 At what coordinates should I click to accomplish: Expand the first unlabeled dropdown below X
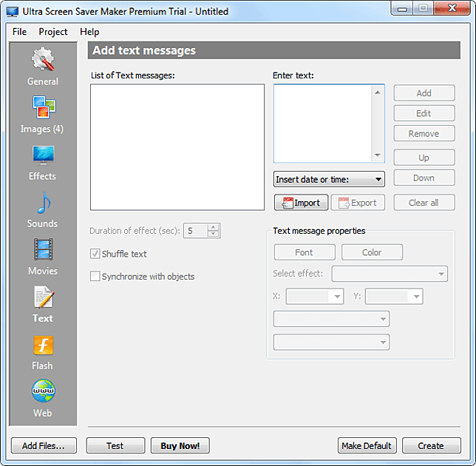coord(331,319)
